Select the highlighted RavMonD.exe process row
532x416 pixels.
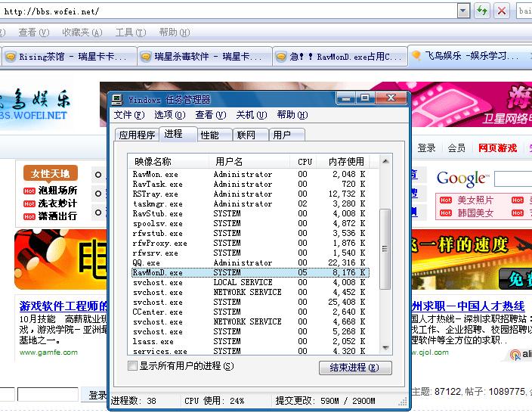coord(250,273)
